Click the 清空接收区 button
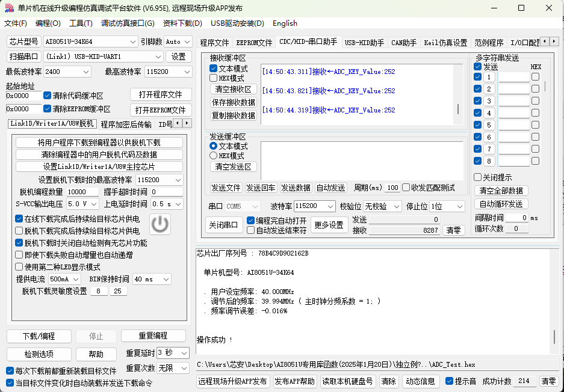Screen dimensions: 564x392 (233, 90)
